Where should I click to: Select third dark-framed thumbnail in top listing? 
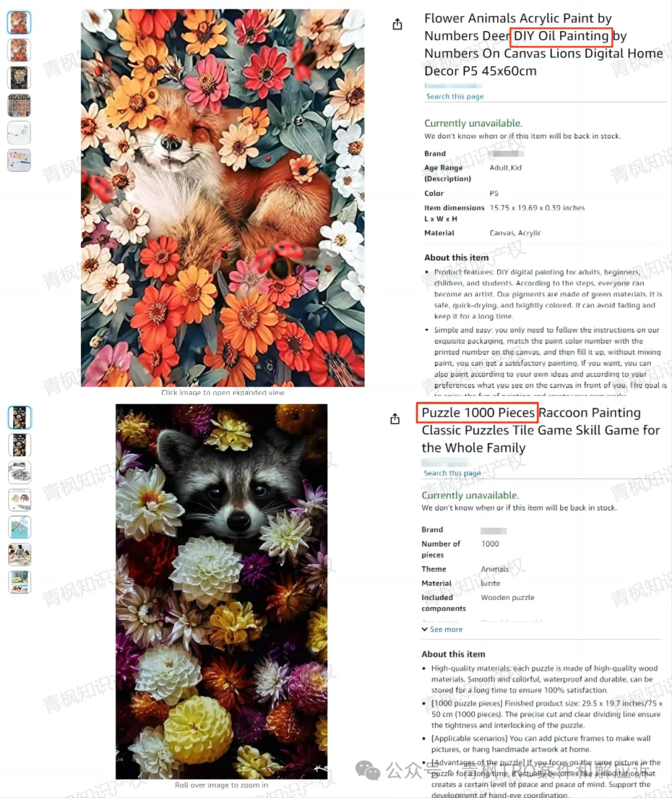(x=19, y=78)
